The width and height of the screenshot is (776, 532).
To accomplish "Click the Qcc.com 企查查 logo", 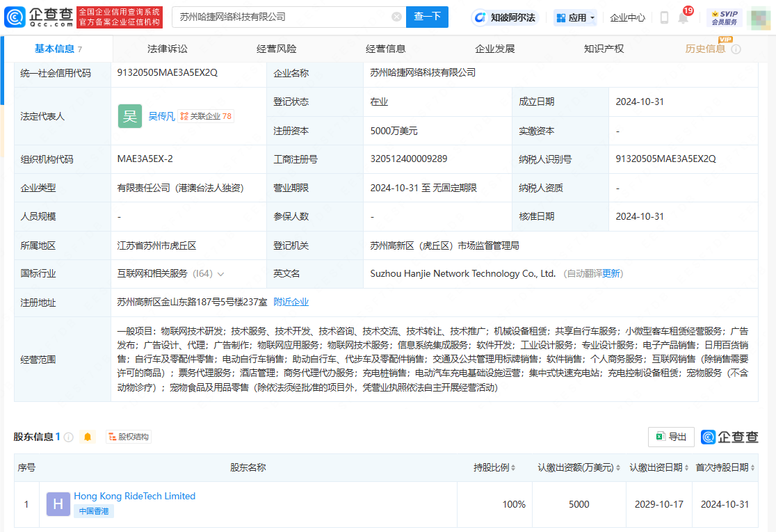I will pos(38,17).
